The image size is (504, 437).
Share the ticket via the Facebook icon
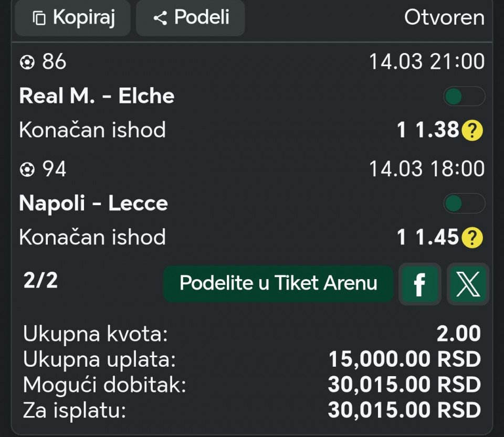(x=419, y=284)
